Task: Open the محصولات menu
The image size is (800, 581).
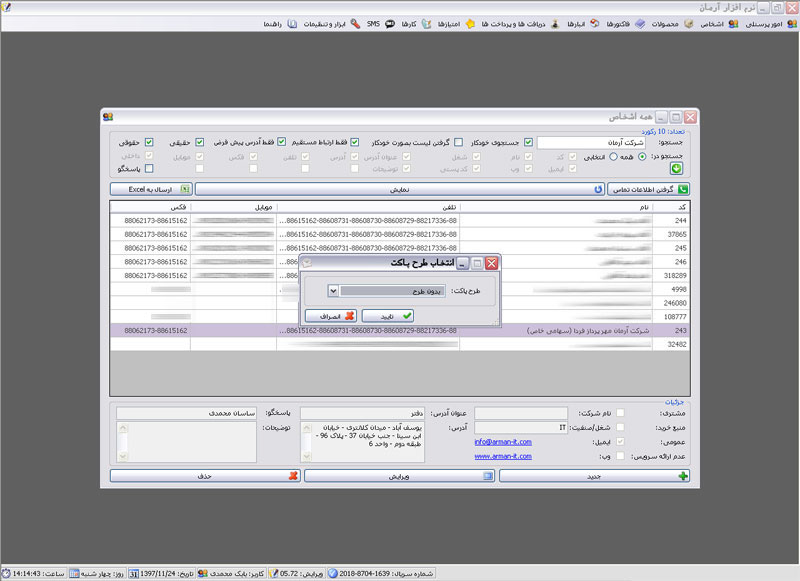Action: [x=671, y=24]
